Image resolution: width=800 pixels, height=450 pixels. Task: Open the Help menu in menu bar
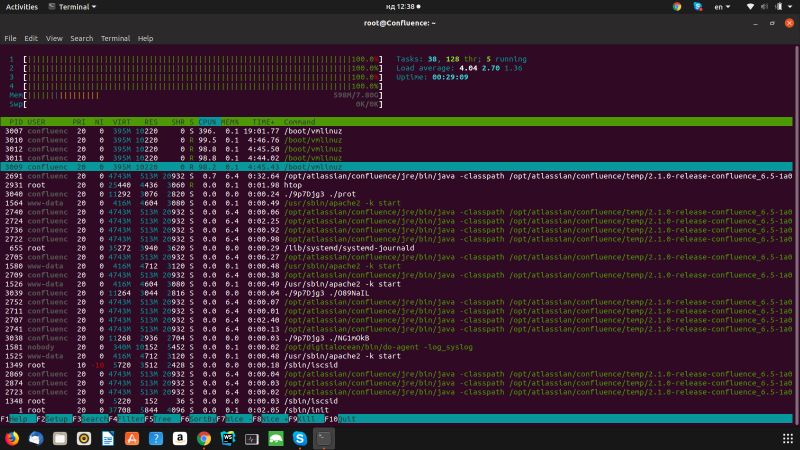(x=145, y=38)
